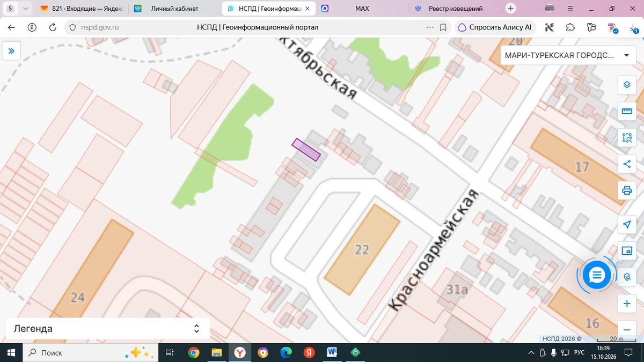Open Task View in taskbar
Viewport: 644px width, 362px height.
tap(169, 352)
